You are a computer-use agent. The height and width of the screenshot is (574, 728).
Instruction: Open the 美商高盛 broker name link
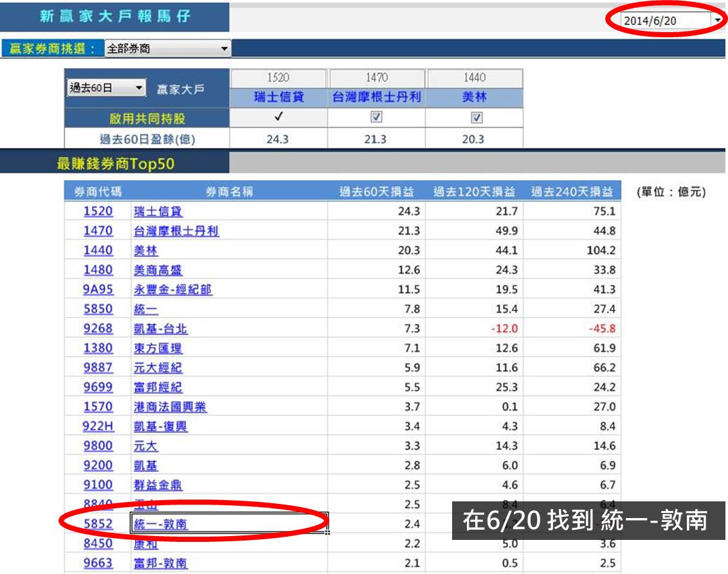[x=158, y=270]
